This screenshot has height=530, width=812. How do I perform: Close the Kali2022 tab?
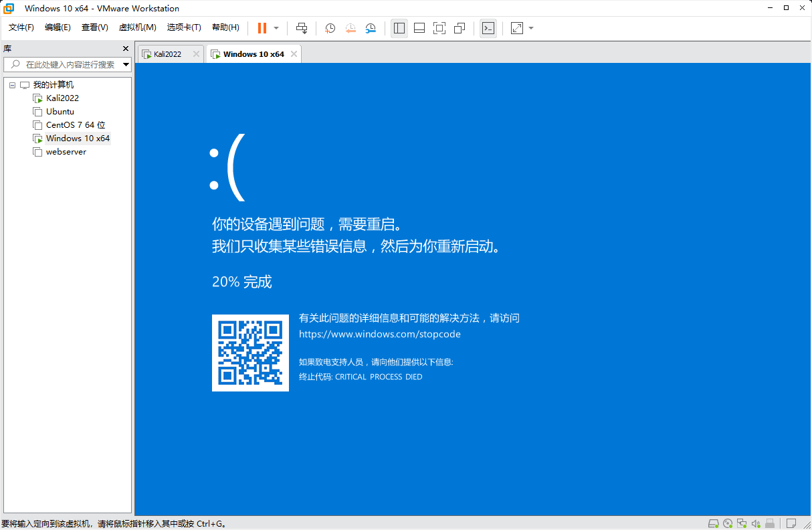196,54
